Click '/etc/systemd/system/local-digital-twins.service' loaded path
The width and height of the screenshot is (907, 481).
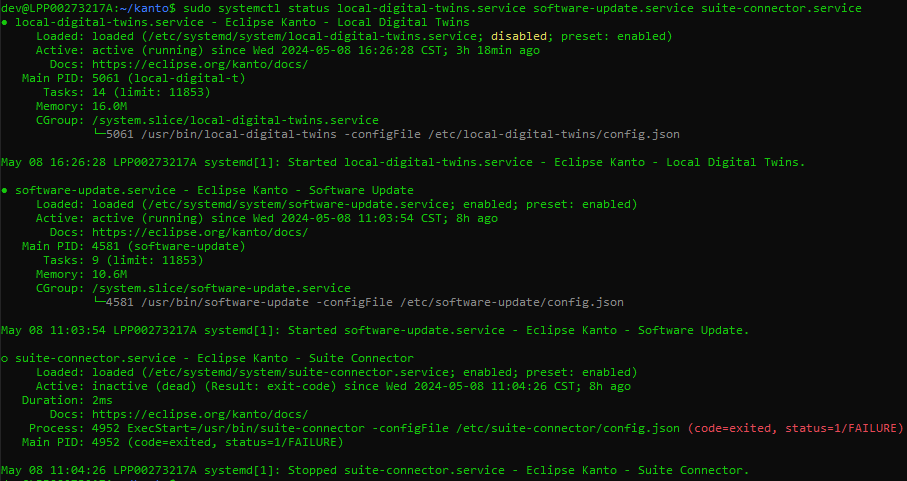(312, 36)
